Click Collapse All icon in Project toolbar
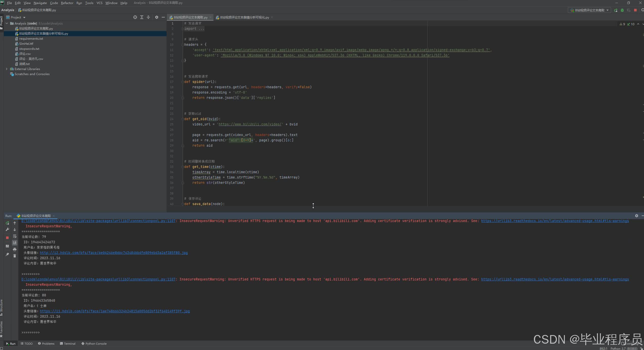This screenshot has height=350, width=644. 148,17
